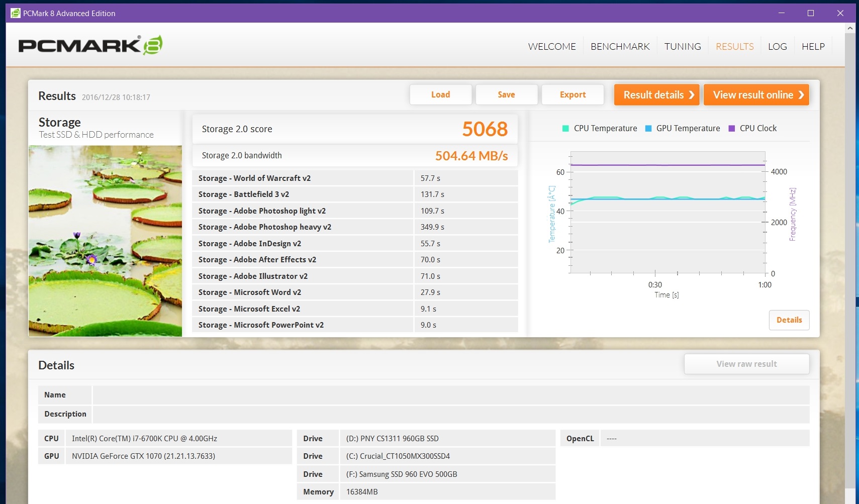Select the Microsoft Word v2 row
Screen dimensions: 859x504
tap(355, 292)
